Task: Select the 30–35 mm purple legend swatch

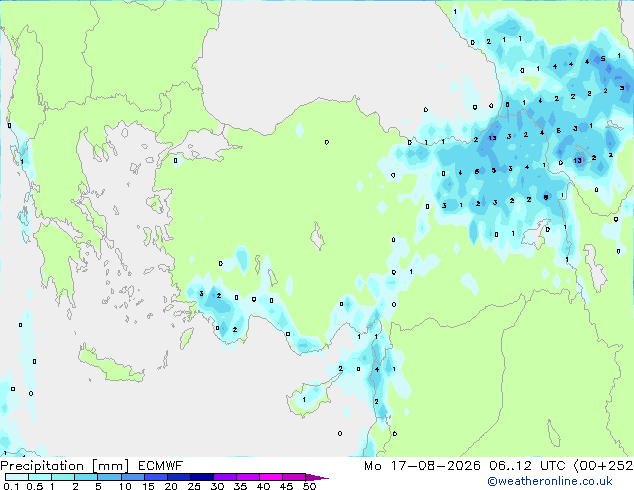Action: coord(224,477)
